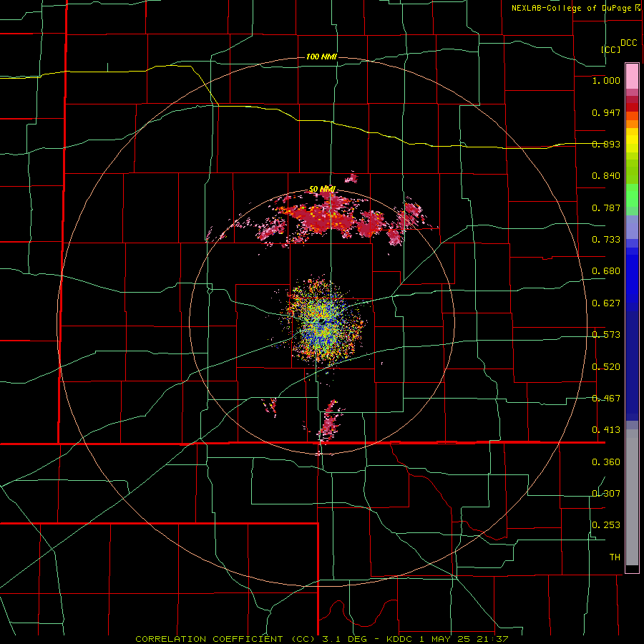Screen dimensions: 644x644
Task: Click the 0.413 scale value
Action: [x=606, y=430]
